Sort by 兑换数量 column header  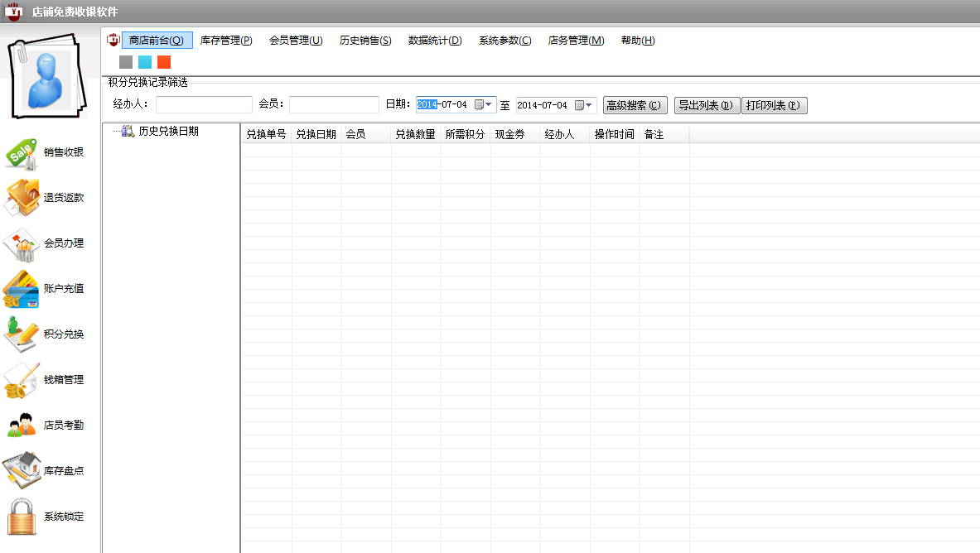coord(416,134)
